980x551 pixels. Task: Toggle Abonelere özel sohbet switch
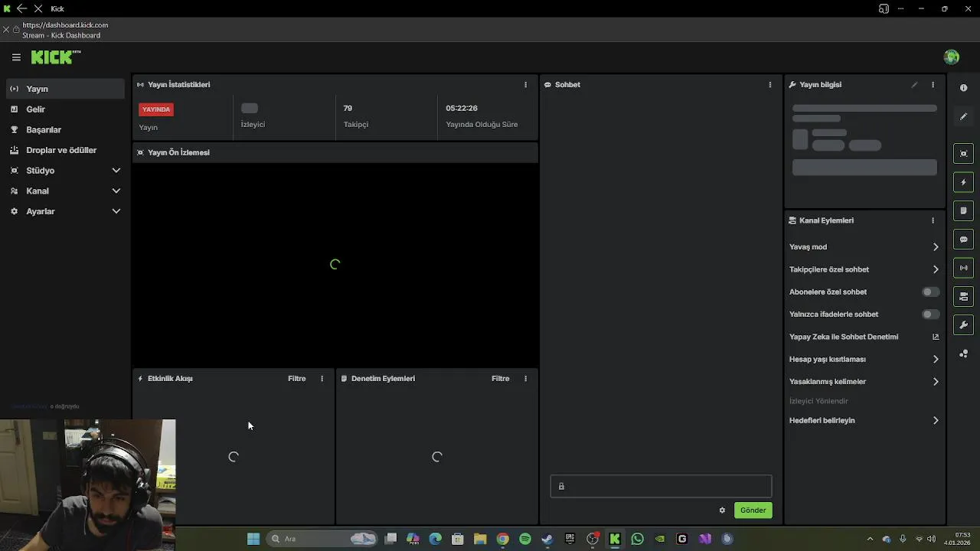pyautogui.click(x=930, y=292)
